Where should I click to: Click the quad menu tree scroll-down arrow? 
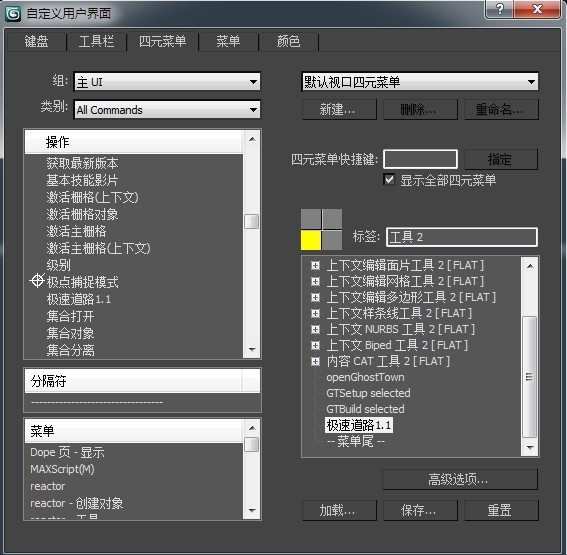pos(530,448)
